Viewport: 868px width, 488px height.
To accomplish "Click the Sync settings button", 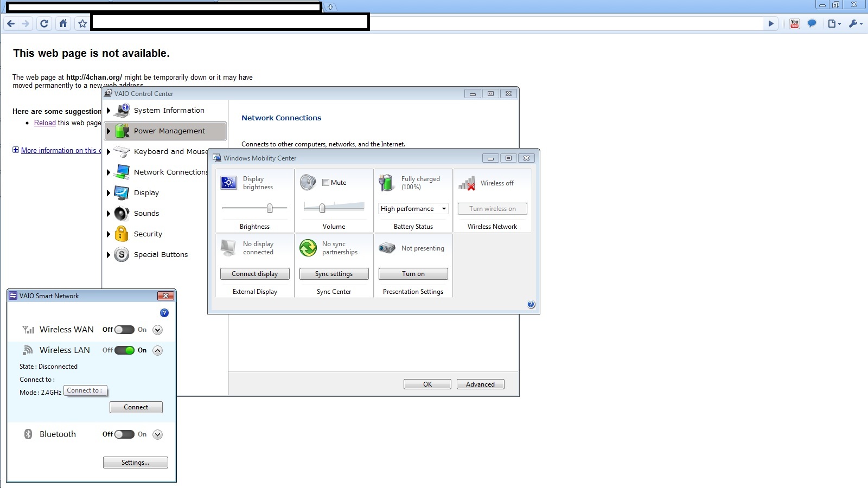I will (334, 274).
